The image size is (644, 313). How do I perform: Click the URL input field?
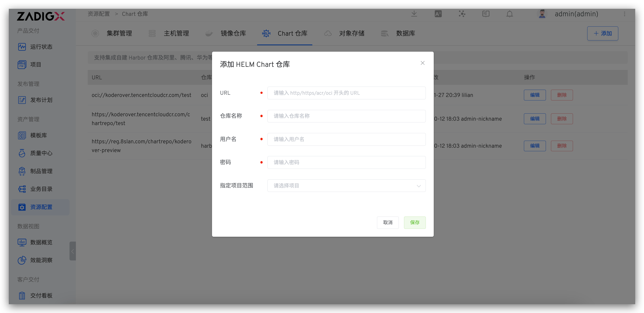coord(346,93)
